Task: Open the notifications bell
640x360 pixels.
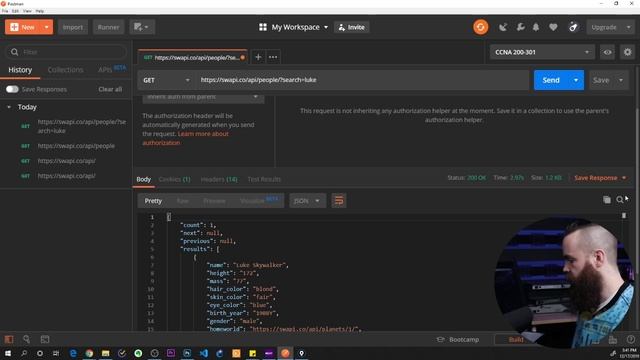Action: (536, 27)
